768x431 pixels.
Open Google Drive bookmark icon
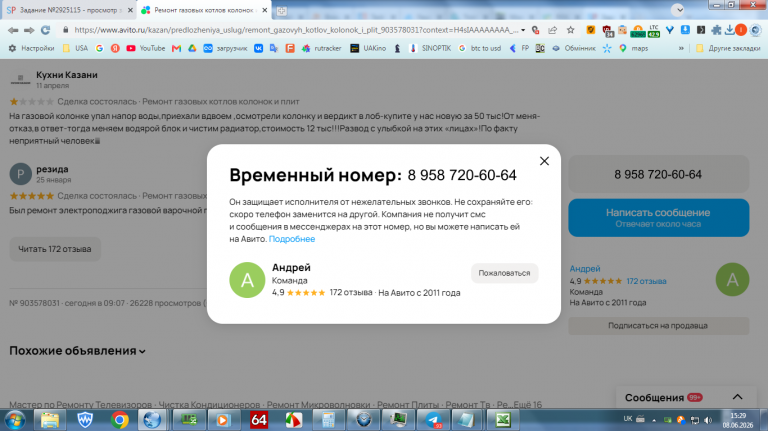pos(192,48)
